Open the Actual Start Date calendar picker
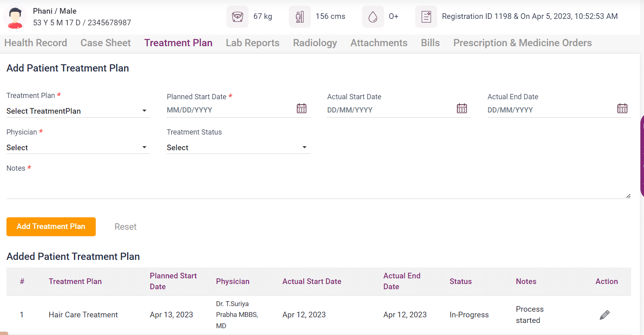644x335 pixels. point(462,108)
